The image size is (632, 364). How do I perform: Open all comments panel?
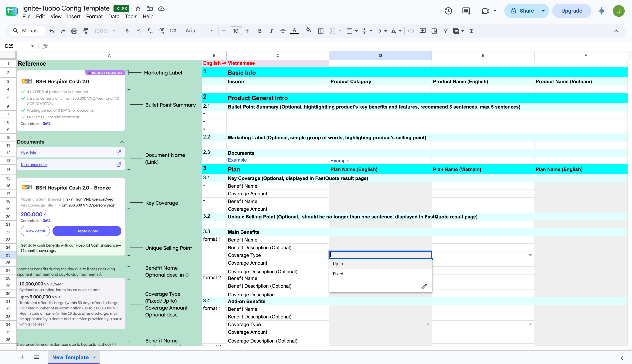pyautogui.click(x=466, y=11)
